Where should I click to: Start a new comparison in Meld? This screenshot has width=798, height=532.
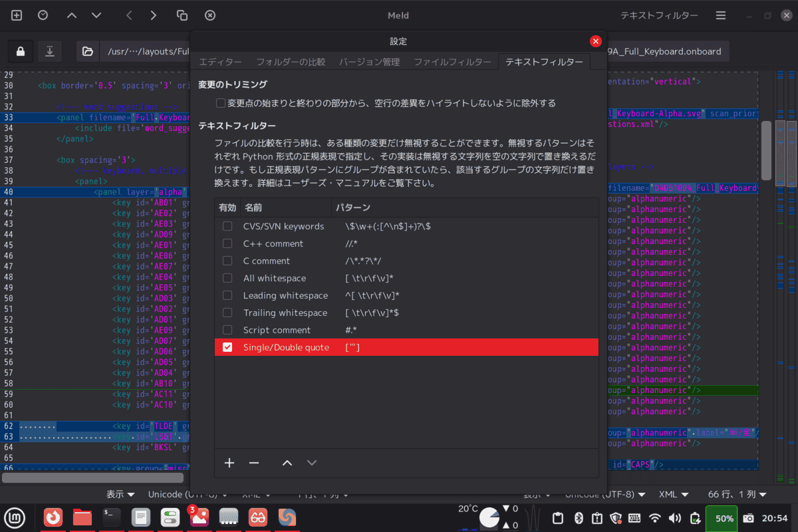tap(17, 15)
